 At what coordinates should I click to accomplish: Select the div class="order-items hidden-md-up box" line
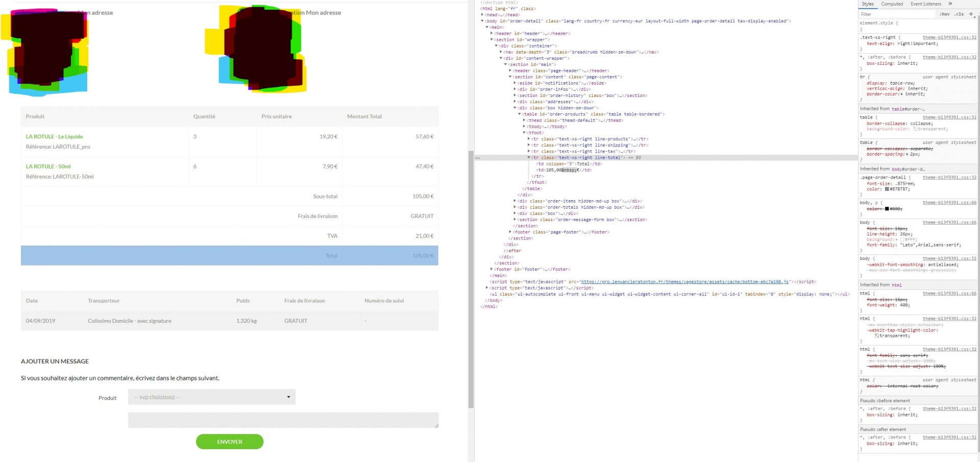click(x=580, y=201)
